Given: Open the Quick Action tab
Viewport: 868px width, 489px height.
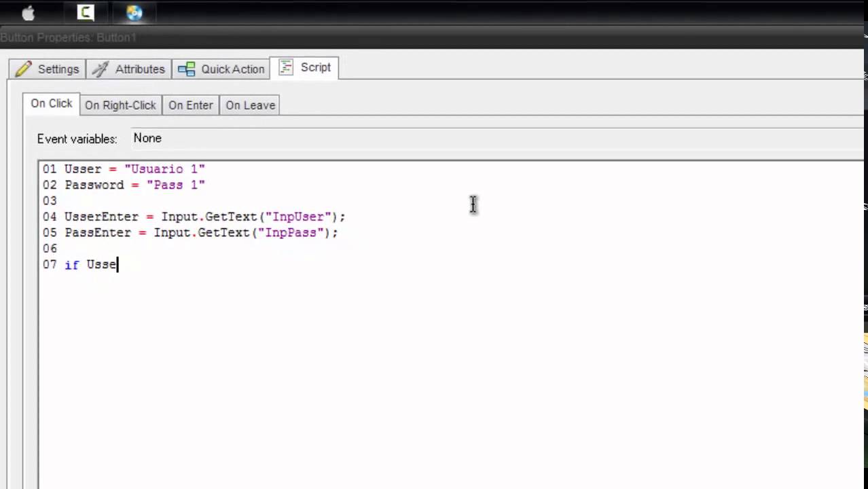Looking at the screenshot, I should pos(221,69).
